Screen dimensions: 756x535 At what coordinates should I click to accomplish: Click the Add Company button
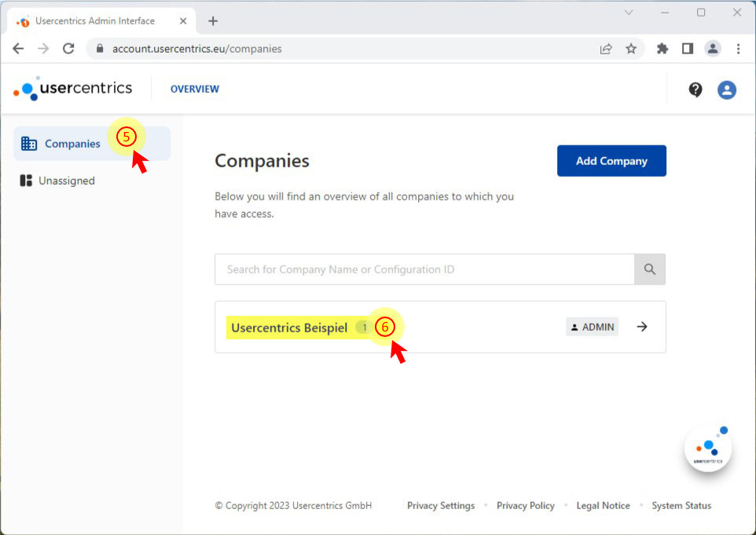[611, 161]
